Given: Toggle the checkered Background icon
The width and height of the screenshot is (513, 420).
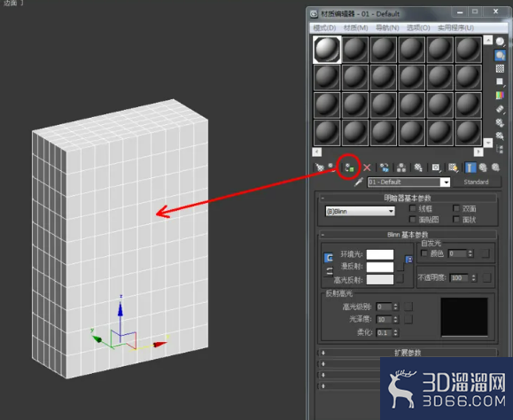Looking at the screenshot, I should click(500, 68).
